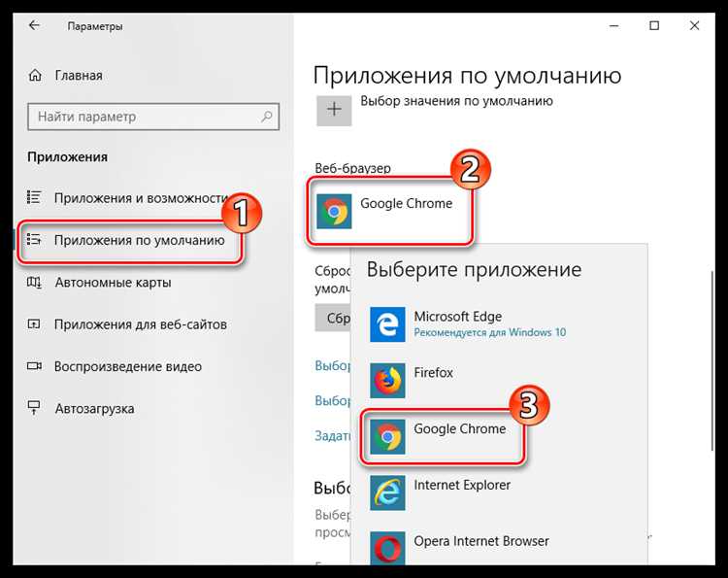Open Приложения для веб-сайтов section

coord(127,324)
